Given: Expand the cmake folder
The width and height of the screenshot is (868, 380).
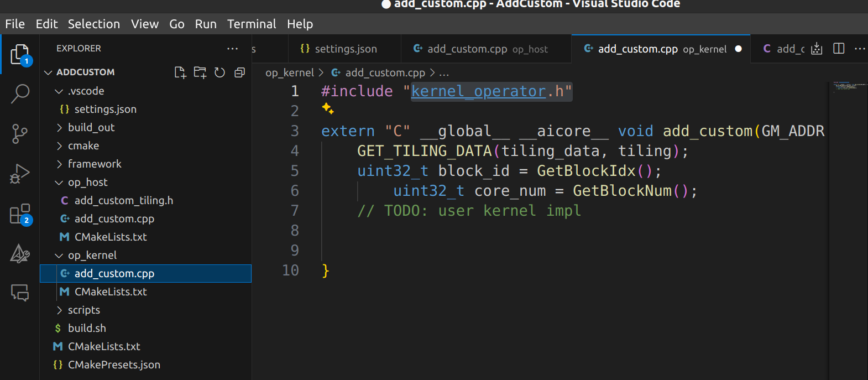Looking at the screenshot, I should pyautogui.click(x=59, y=145).
